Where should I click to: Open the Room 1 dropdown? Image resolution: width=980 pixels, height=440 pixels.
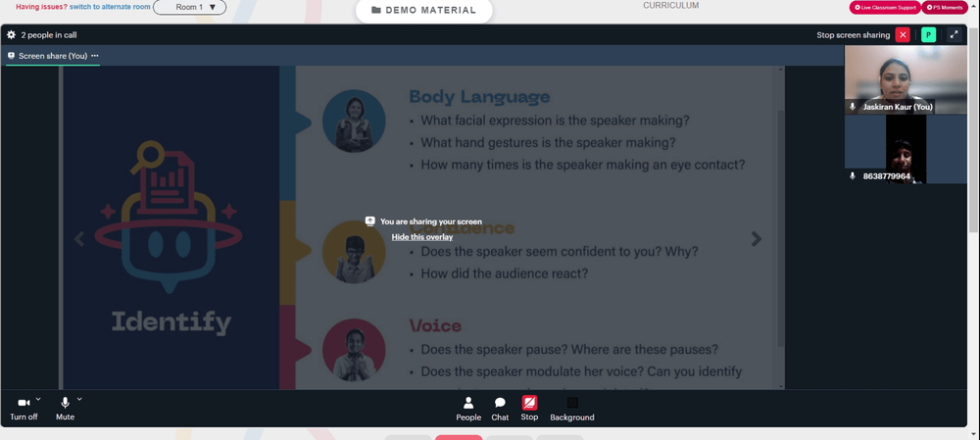[189, 8]
